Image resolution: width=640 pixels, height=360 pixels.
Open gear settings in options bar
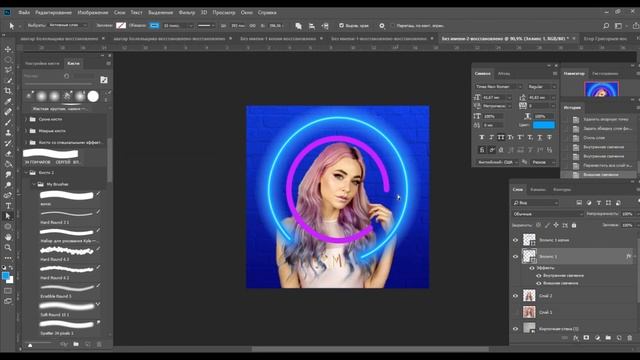[x=382, y=26]
